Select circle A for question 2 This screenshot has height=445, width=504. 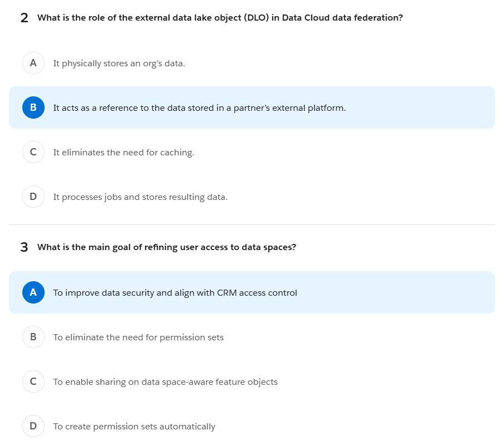tap(33, 63)
